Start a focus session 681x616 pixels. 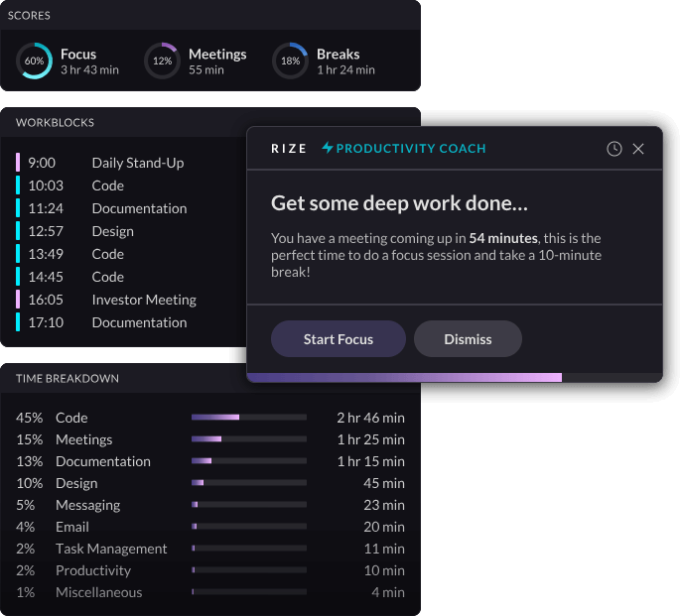[x=339, y=339]
